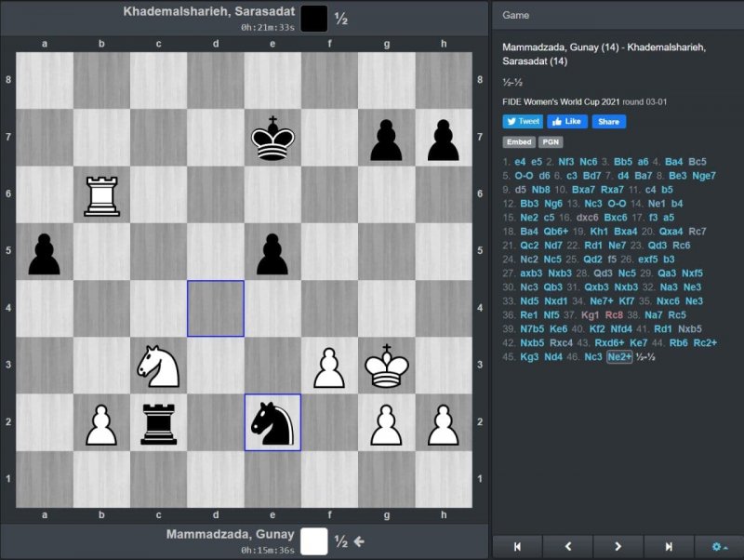Screen dimensions: 744x560
Task: Switch to the Game tab
Action: 515,16
